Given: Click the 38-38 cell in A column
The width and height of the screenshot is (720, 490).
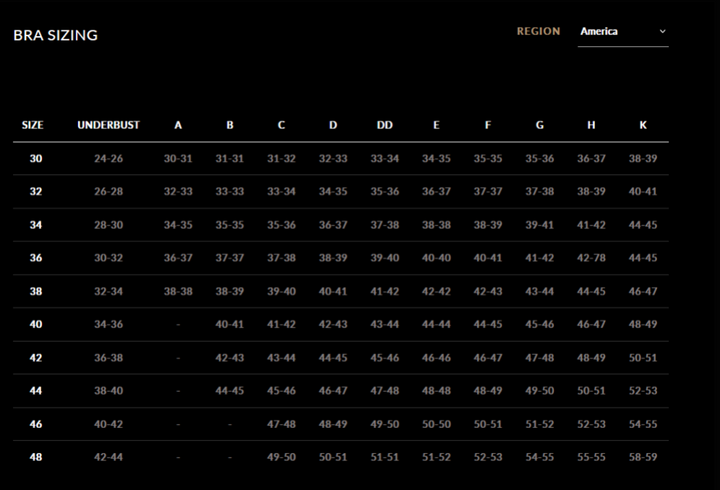Looking at the screenshot, I should coord(178,291).
